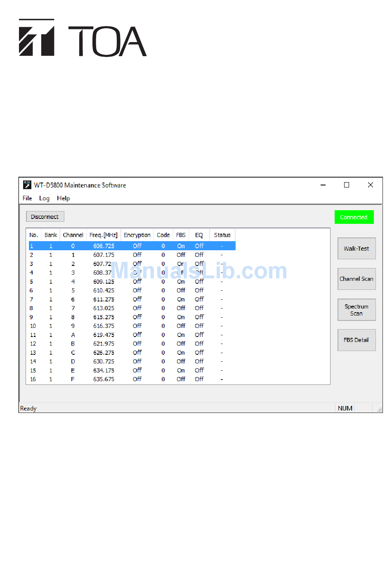
Task: Select the row with frequency 634.175
Action: pyautogui.click(x=132, y=370)
